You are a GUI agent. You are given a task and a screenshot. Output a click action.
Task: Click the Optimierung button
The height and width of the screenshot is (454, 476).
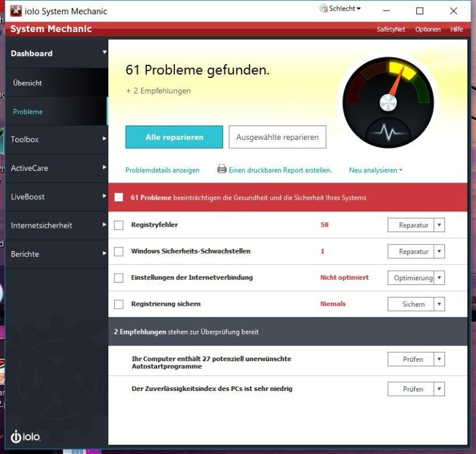coord(411,278)
